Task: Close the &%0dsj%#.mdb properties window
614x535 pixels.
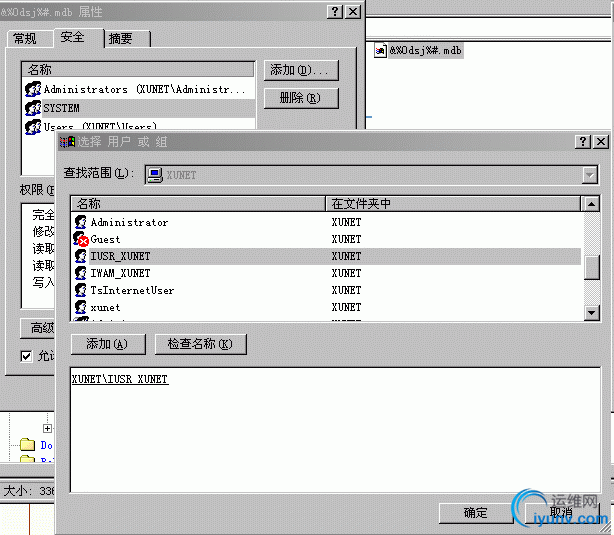Action: coord(353,12)
